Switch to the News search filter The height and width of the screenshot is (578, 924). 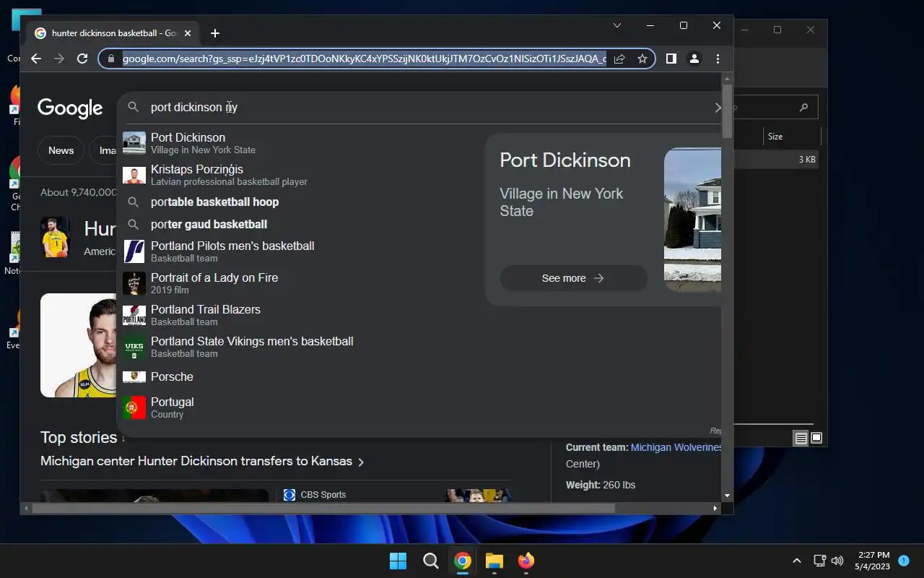pyautogui.click(x=61, y=150)
